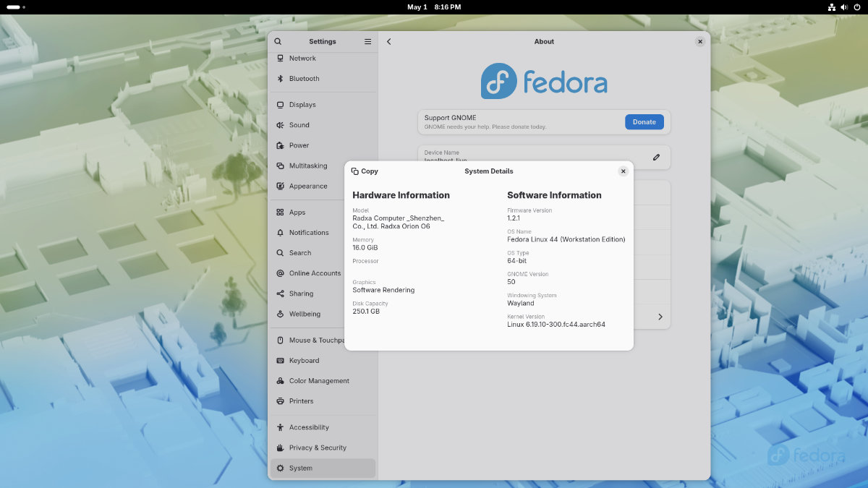The width and height of the screenshot is (868, 488).
Task: Click GNOME Version value 50
Action: click(511, 282)
